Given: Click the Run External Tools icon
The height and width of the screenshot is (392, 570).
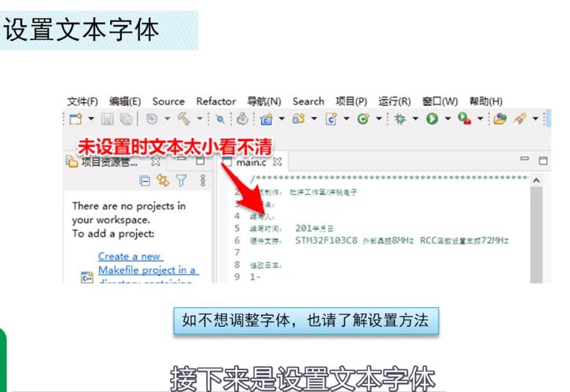Looking at the screenshot, I should 465,119.
